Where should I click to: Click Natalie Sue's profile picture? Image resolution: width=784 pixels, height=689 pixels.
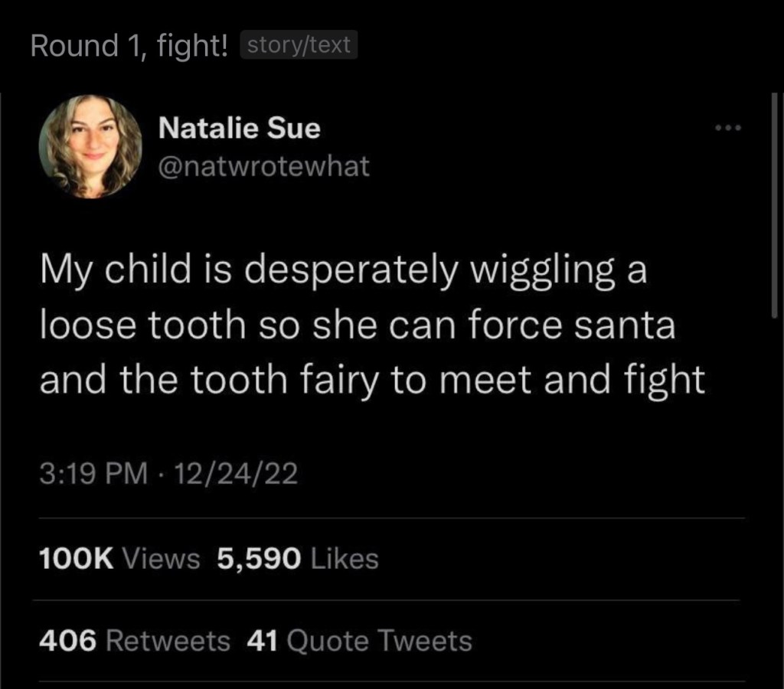(91, 146)
